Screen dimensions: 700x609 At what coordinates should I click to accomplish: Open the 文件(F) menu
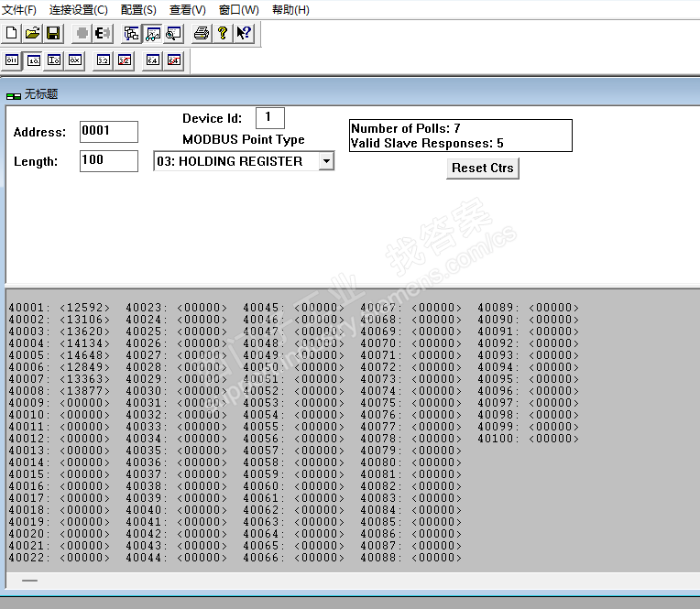(x=19, y=9)
